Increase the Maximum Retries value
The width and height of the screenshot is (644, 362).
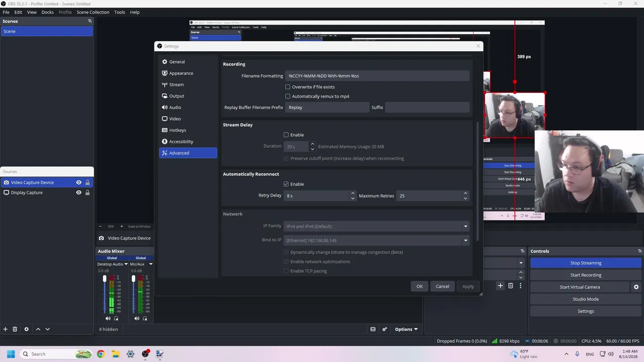465,194
